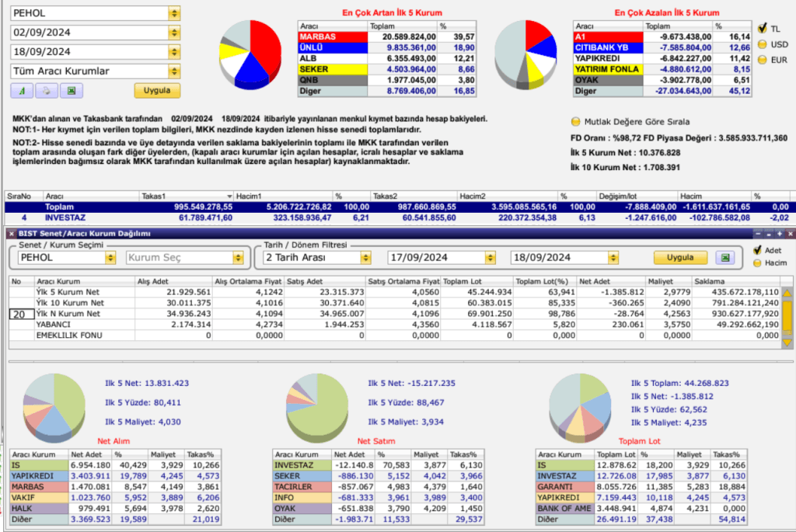Open the 17/09/2024 date dropdown
This screenshot has height=532, width=796.
[x=490, y=258]
